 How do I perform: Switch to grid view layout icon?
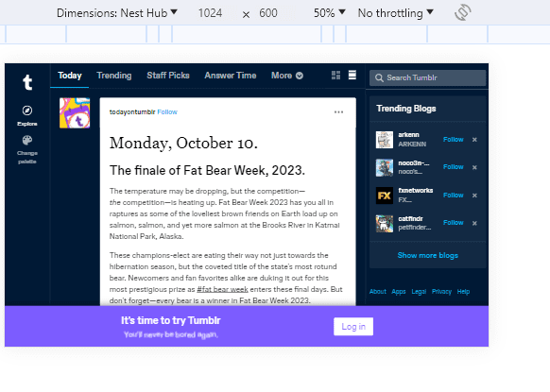tap(336, 75)
